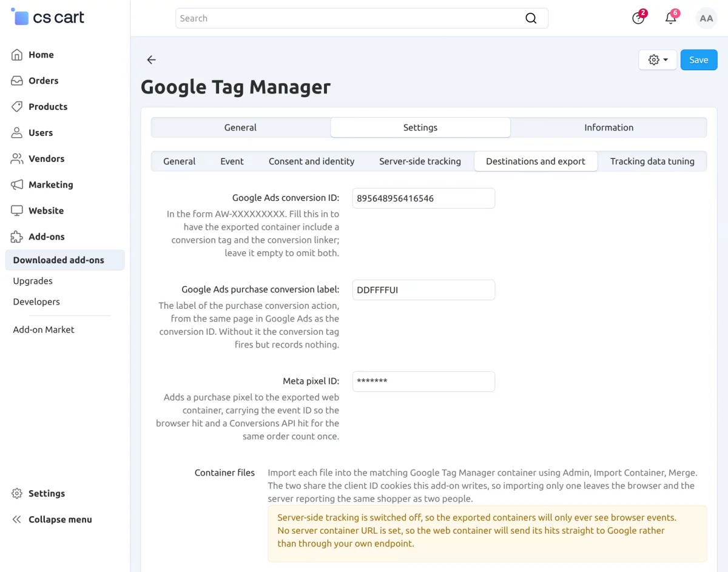This screenshot has height=572, width=728.
Task: Select Downloaded add-ons submenu item
Action: [x=65, y=260]
